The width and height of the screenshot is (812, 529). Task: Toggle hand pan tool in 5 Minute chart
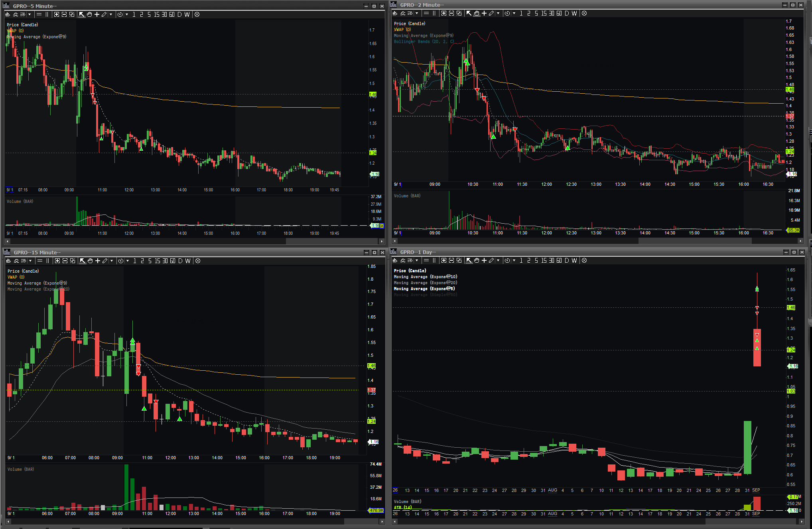point(89,14)
